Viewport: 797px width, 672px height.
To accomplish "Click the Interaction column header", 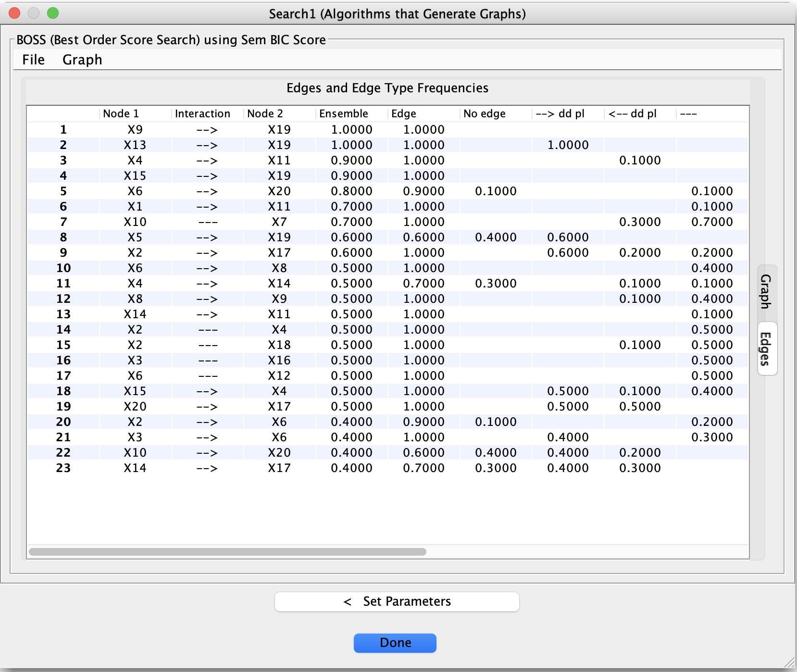I will [x=207, y=113].
